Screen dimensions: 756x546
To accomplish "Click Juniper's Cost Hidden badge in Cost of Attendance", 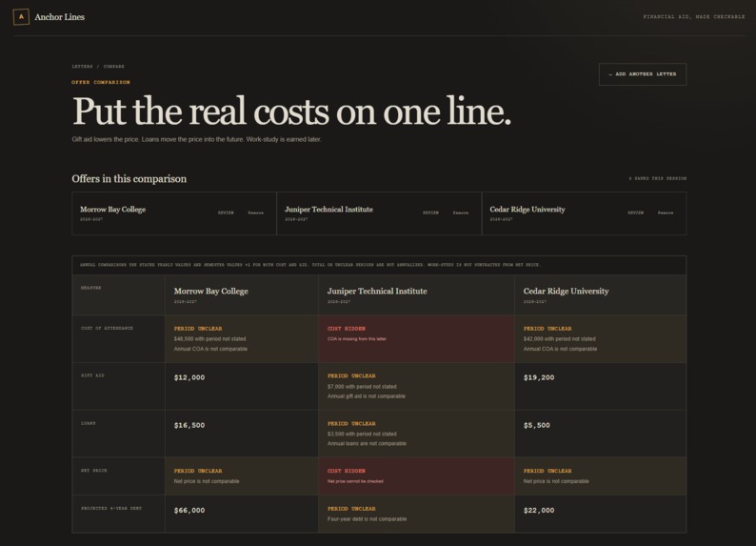I will click(347, 329).
